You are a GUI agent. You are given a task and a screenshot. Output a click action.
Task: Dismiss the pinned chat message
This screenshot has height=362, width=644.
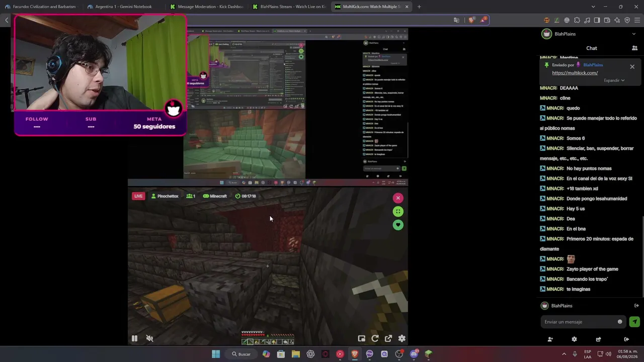pyautogui.click(x=632, y=66)
